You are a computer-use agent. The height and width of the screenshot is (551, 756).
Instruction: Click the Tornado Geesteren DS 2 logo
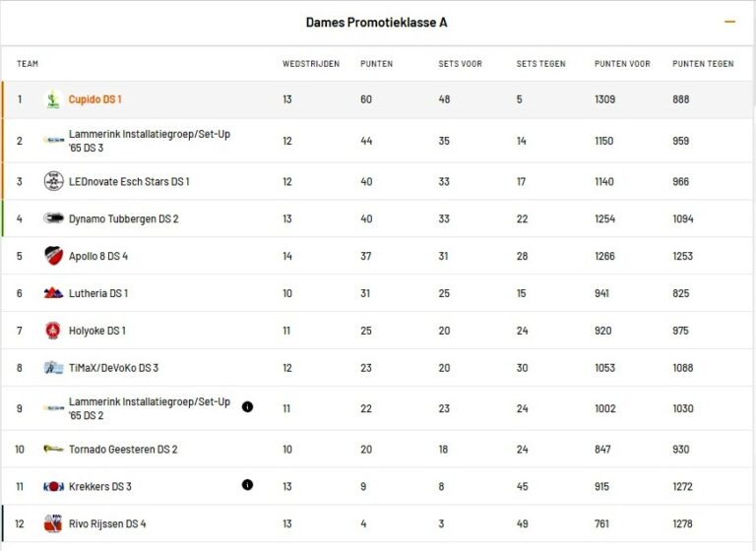click(x=53, y=449)
